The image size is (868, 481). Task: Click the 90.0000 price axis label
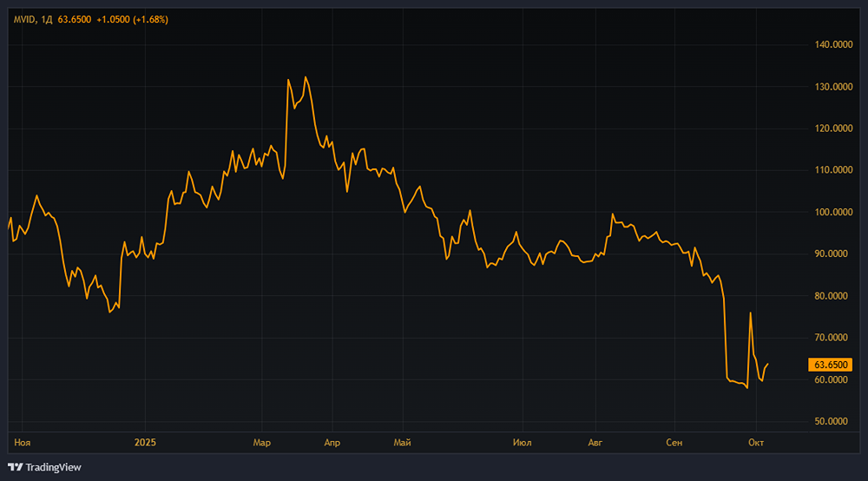pyautogui.click(x=831, y=254)
